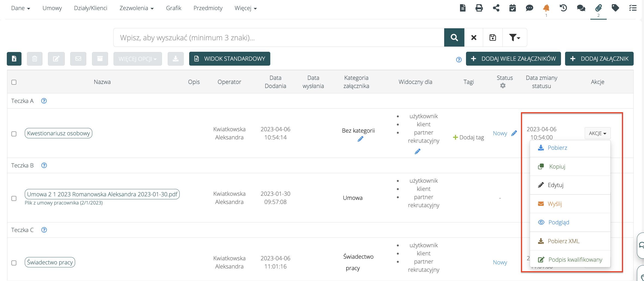644x281 pixels.
Task: Click the Dodaj załącznik button
Action: tap(599, 59)
